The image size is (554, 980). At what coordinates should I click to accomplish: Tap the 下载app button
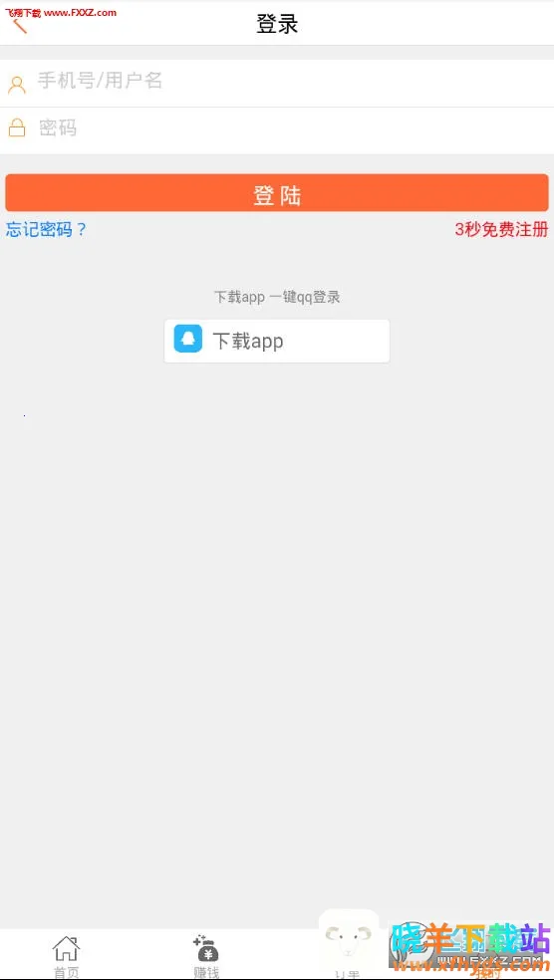pyautogui.click(x=277, y=341)
